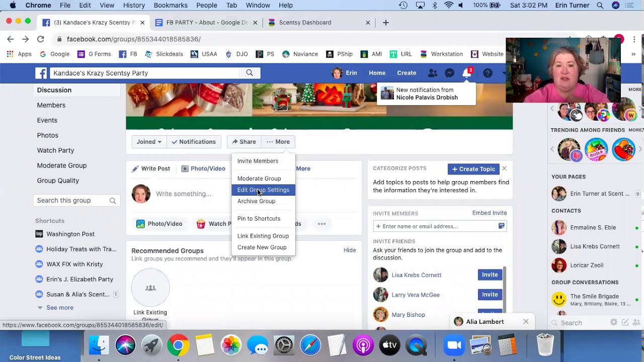Open the Messenger icon in Facebook header

coord(450,73)
